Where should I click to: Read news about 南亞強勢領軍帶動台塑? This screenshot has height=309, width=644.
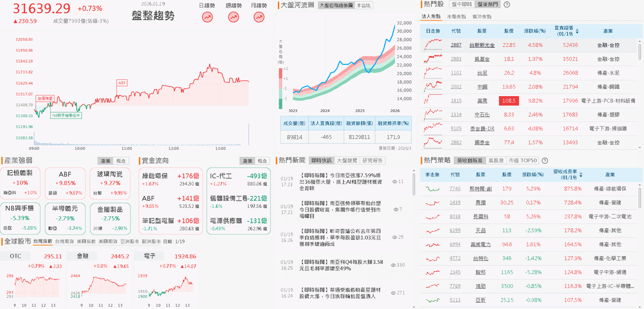[340, 209]
